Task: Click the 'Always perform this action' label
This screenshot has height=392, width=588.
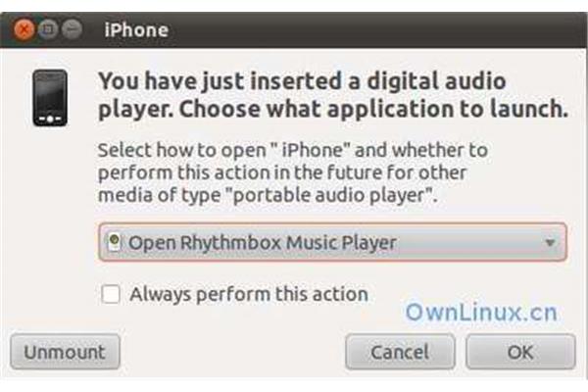Action: (x=249, y=294)
